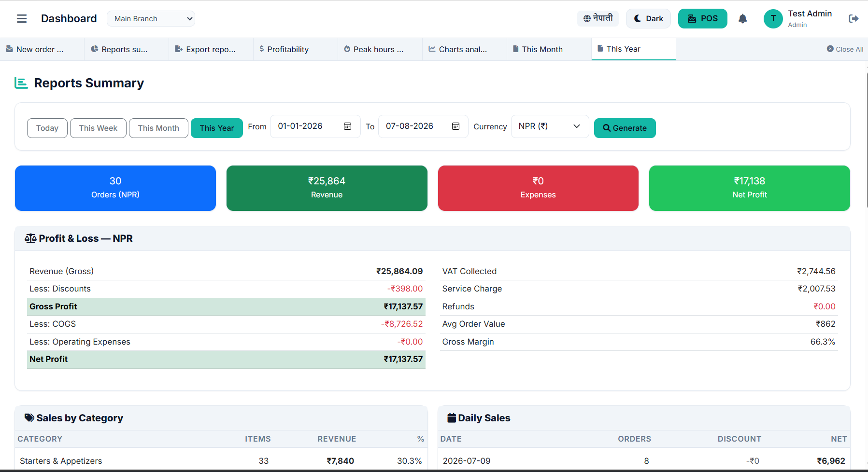Click Close All tabs
This screenshot has height=472, width=868.
tap(845, 49)
